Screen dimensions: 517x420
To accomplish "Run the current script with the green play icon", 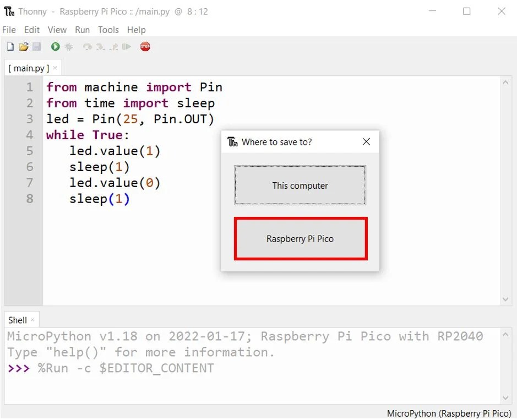I will (55, 47).
